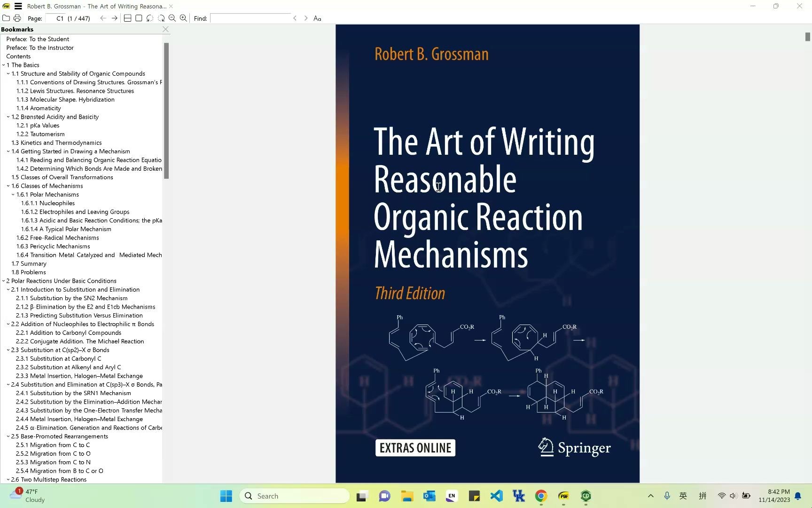The width and height of the screenshot is (812, 508).
Task: Open '1.3 Kinetics and Thermodynamics' bookmark
Action: (56, 143)
